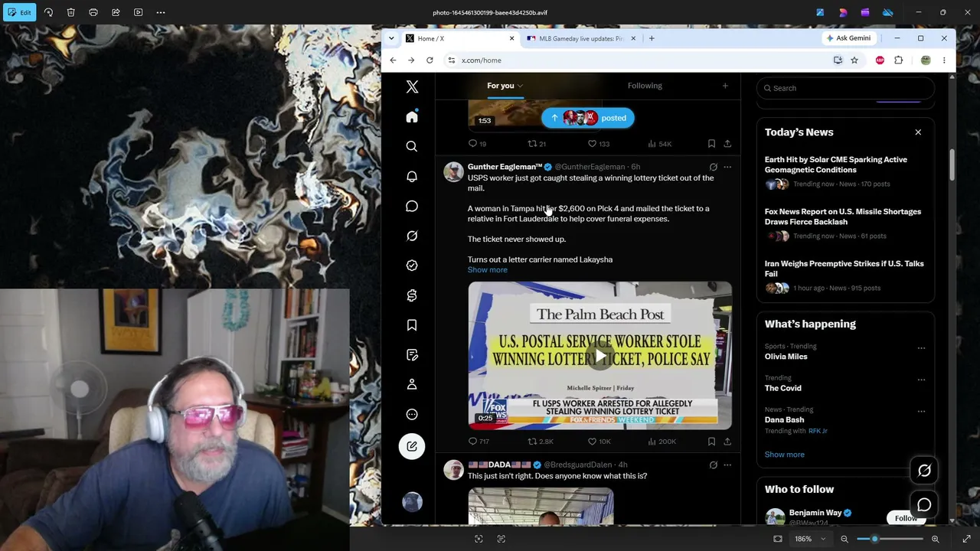Open the More circle menu in X sidebar
Screen dimensions: 980x551
(412, 414)
